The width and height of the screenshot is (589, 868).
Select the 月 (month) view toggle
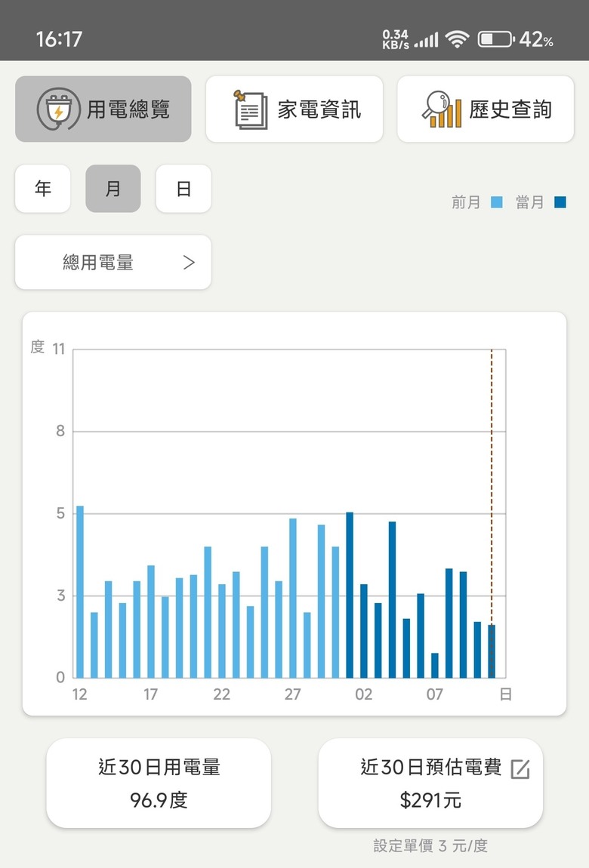coord(113,189)
